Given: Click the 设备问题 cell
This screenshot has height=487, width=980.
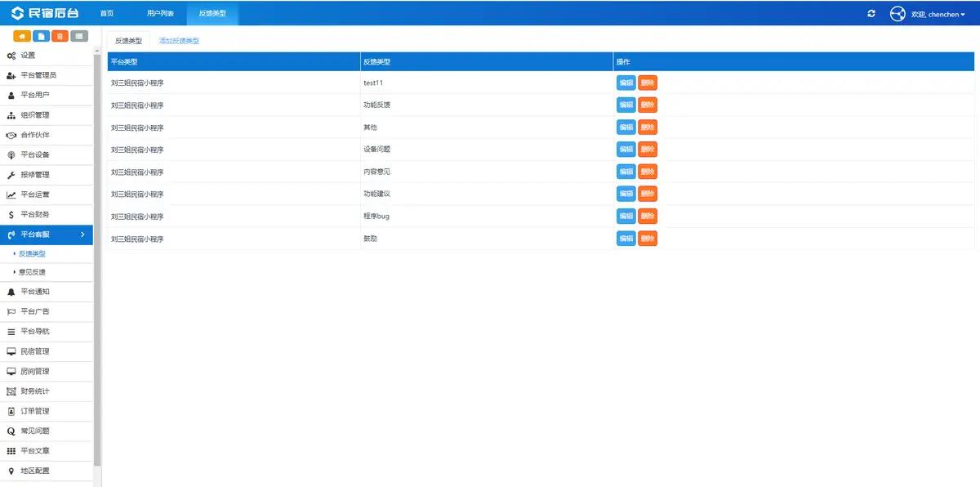Looking at the screenshot, I should click(487, 150).
